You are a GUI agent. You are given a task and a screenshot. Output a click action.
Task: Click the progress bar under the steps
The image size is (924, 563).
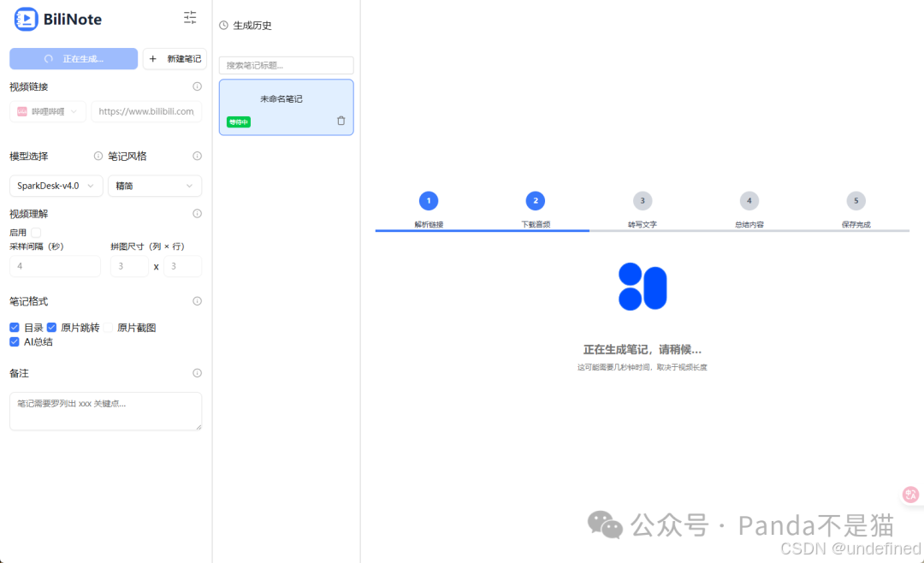tap(643, 230)
